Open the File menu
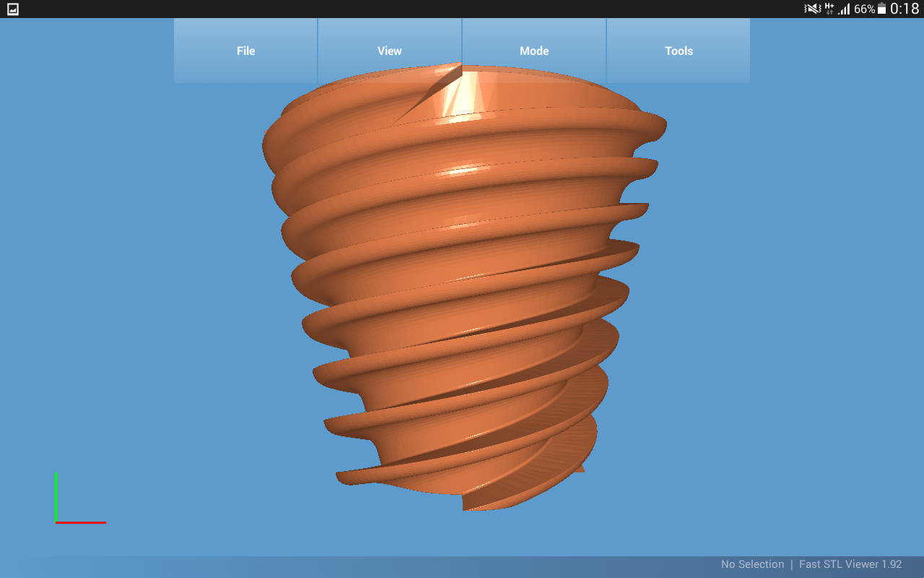The height and width of the screenshot is (578, 924). pyautogui.click(x=245, y=51)
